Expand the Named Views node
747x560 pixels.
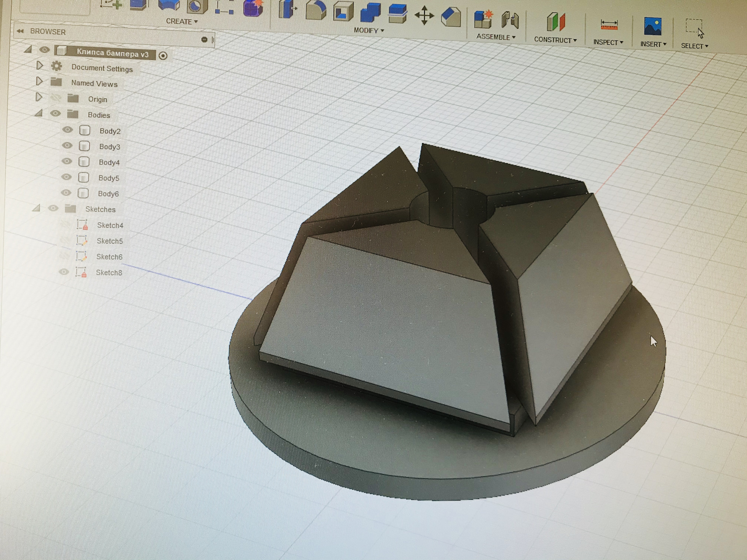[x=39, y=81]
